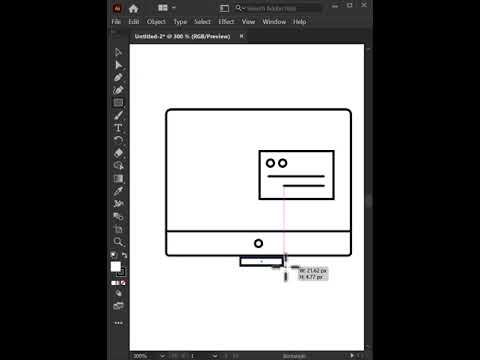The height and width of the screenshot is (360, 480).
Task: Swap fill and stroke colors
Action: [124, 255]
